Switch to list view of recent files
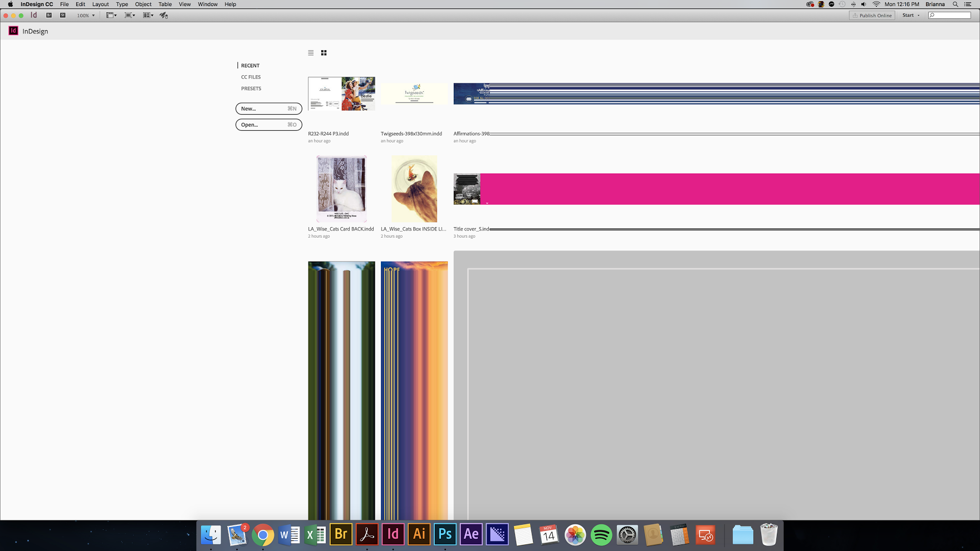980x551 pixels. tap(310, 52)
